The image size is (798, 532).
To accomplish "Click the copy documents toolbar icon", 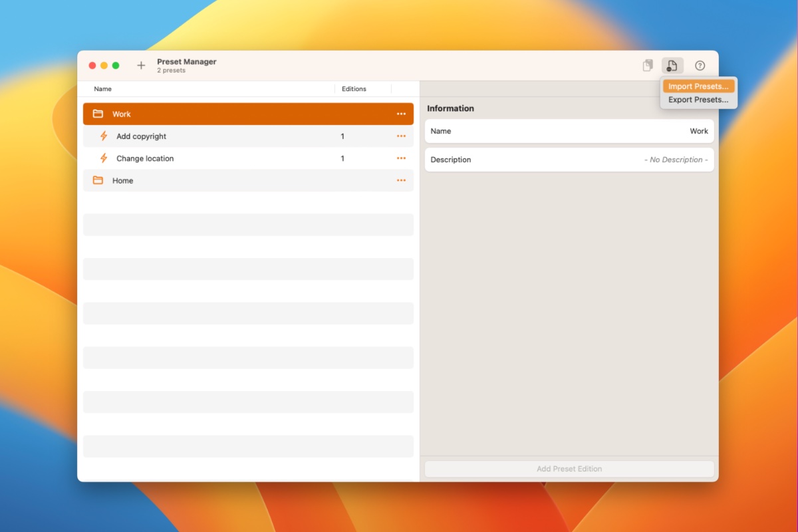I will click(648, 66).
